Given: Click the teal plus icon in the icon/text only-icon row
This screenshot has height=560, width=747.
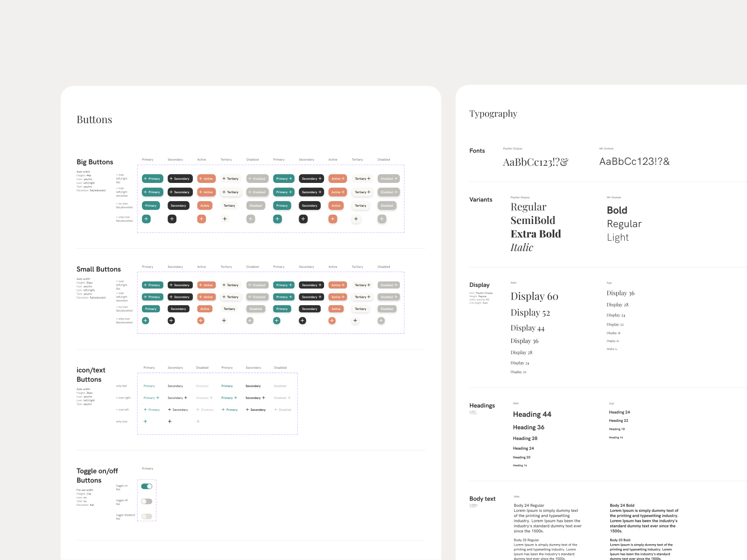Looking at the screenshot, I should pos(145,421).
